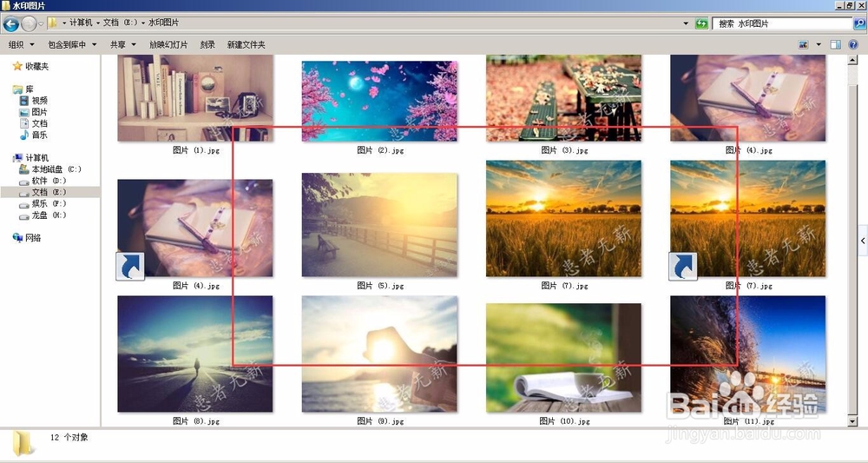Open the 视频 library
This screenshot has height=463, width=868.
pos(34,100)
